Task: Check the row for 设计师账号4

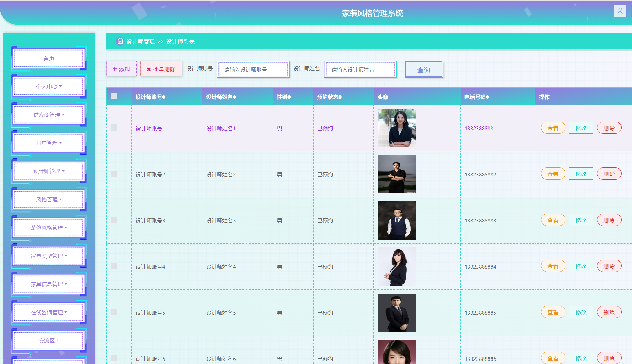Action: 114,266
